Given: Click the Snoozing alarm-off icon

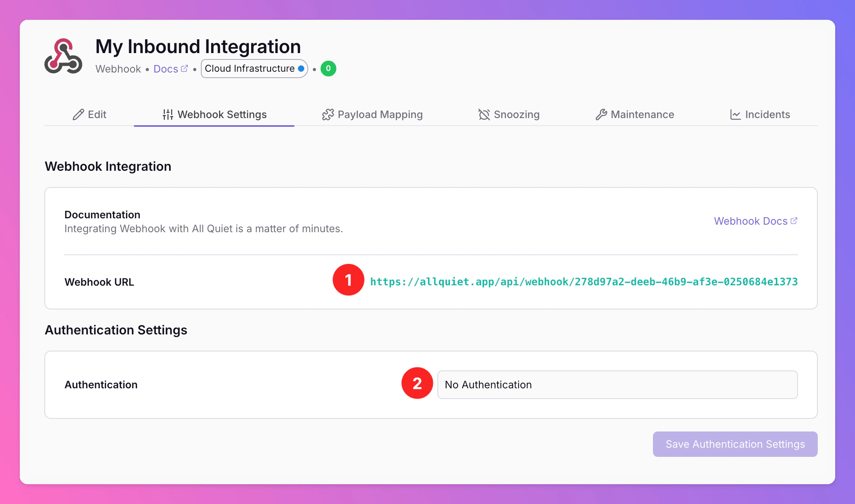Looking at the screenshot, I should (484, 115).
